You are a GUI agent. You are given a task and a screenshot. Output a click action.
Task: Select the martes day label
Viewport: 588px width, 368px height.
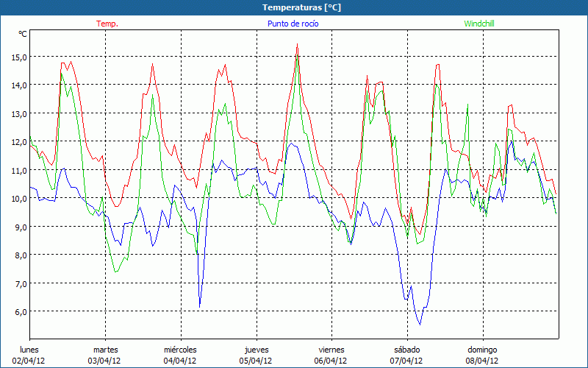point(105,350)
